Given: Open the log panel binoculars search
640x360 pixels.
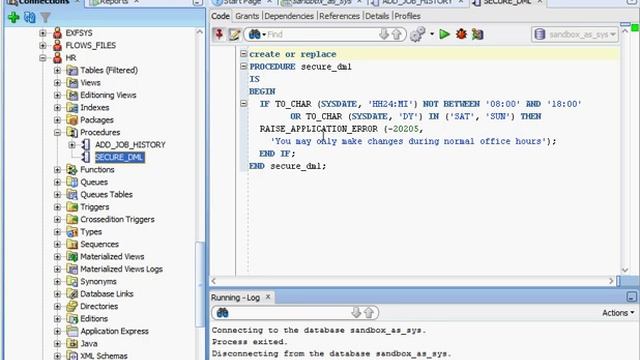Looking at the screenshot, I should coord(222,313).
